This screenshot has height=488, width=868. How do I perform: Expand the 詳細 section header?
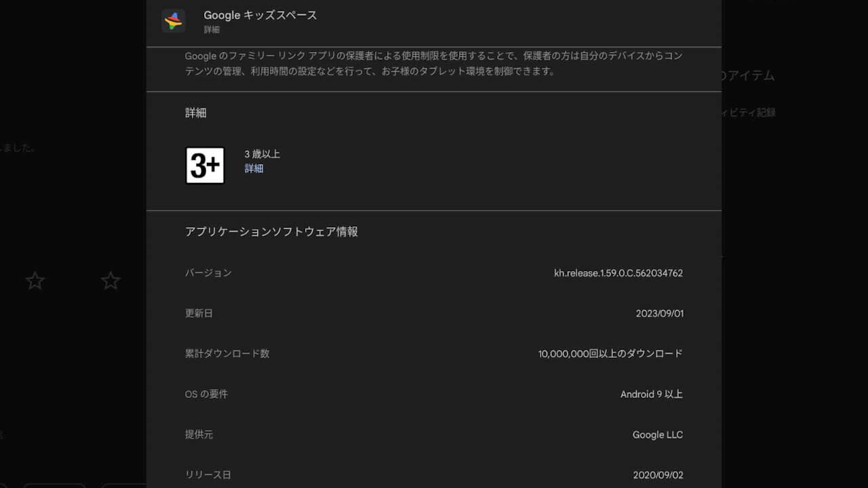(196, 113)
